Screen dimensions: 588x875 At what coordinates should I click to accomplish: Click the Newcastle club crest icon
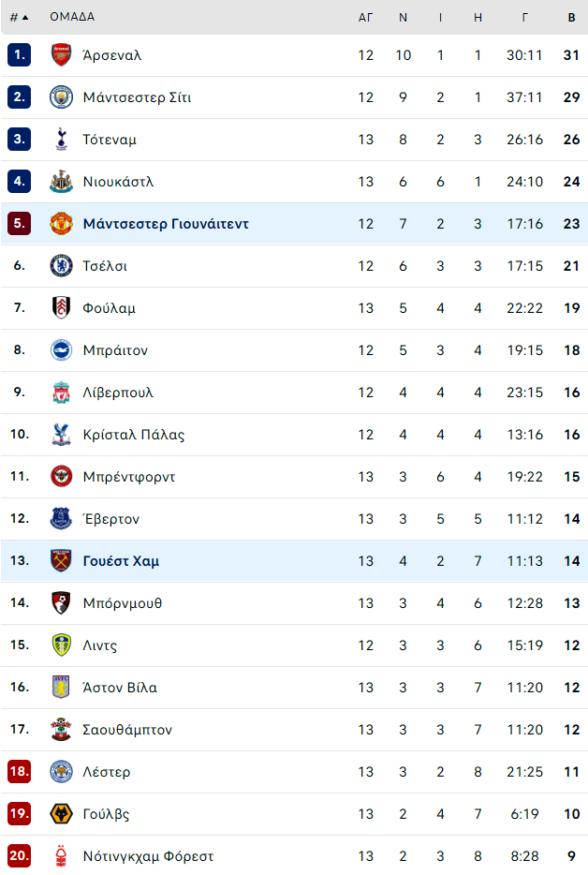[61, 182]
